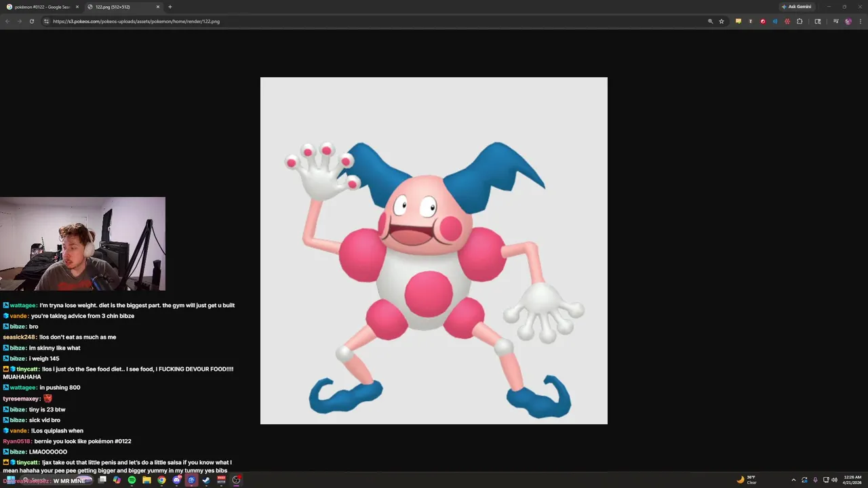Click the Ask Gemini button
This screenshot has width=868, height=488.
(797, 7)
